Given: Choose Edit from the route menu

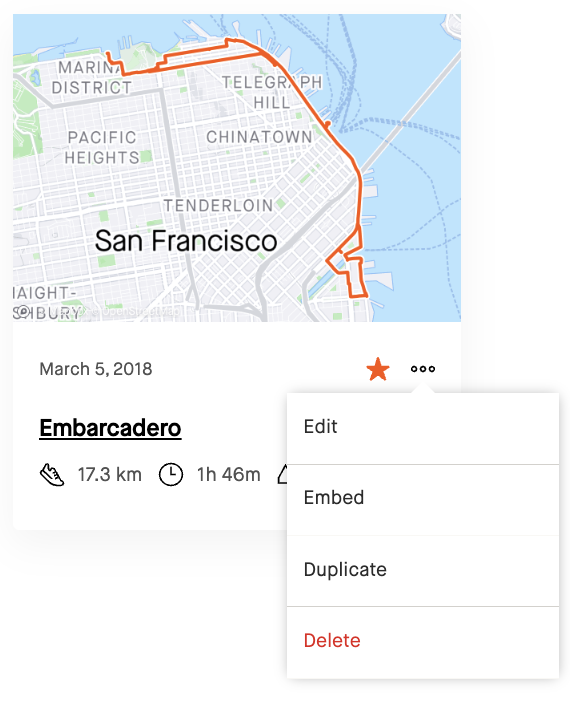Looking at the screenshot, I should tap(423, 427).
